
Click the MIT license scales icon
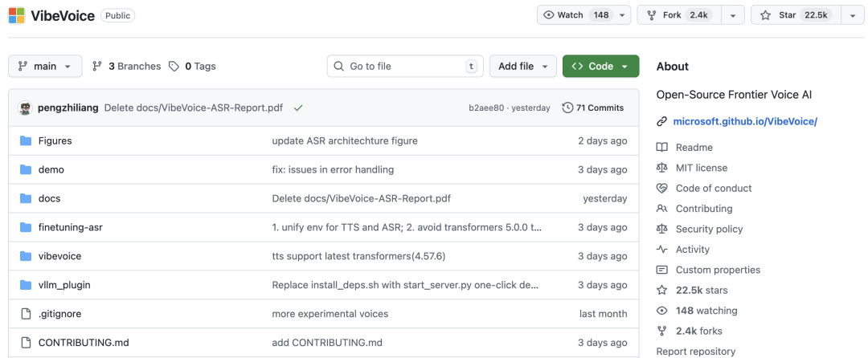(661, 168)
